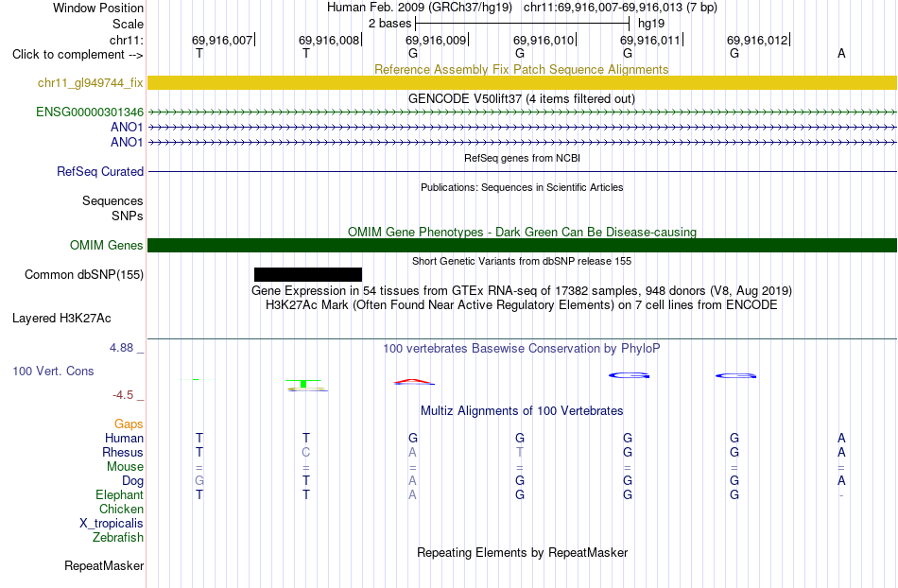Open the chr11_gl949744_fix track label

pos(90,82)
